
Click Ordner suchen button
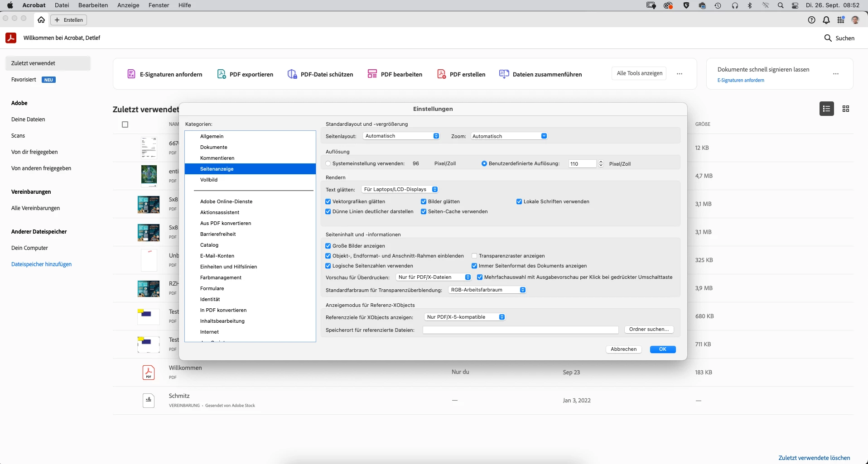click(649, 330)
